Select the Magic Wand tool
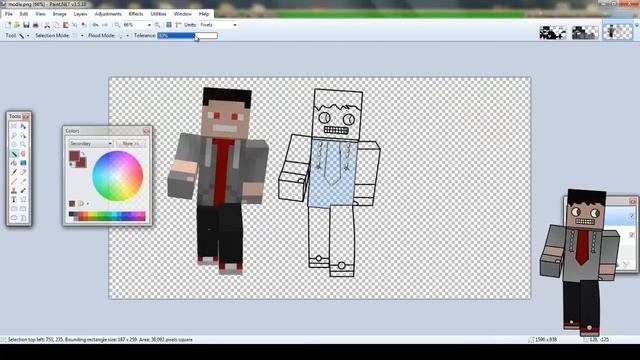The width and height of the screenshot is (640, 360). pos(14,154)
